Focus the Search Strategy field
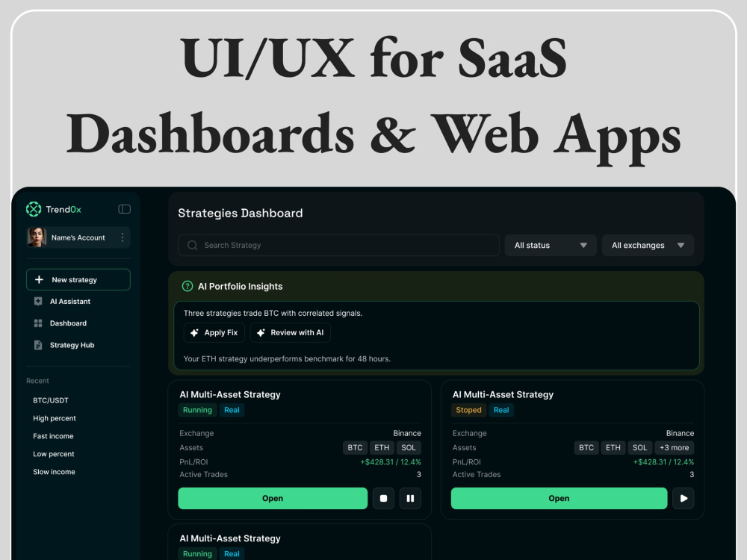 [x=338, y=245]
